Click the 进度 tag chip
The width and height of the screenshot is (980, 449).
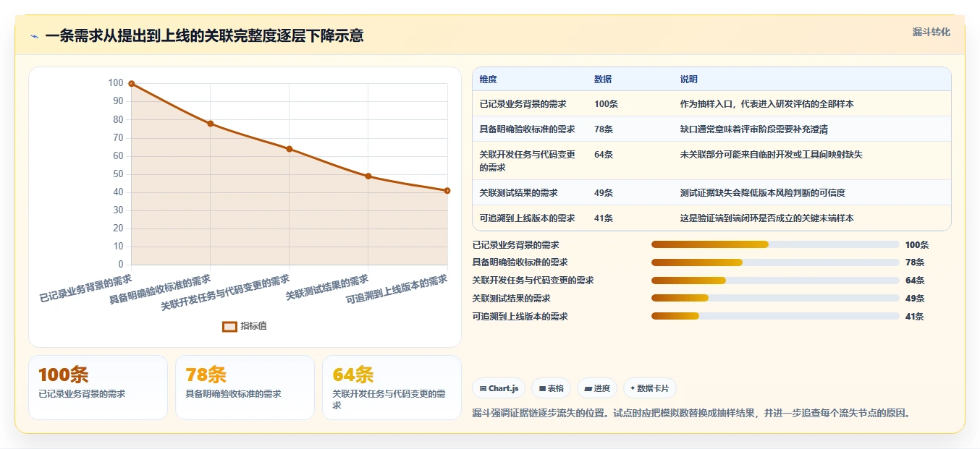click(597, 388)
